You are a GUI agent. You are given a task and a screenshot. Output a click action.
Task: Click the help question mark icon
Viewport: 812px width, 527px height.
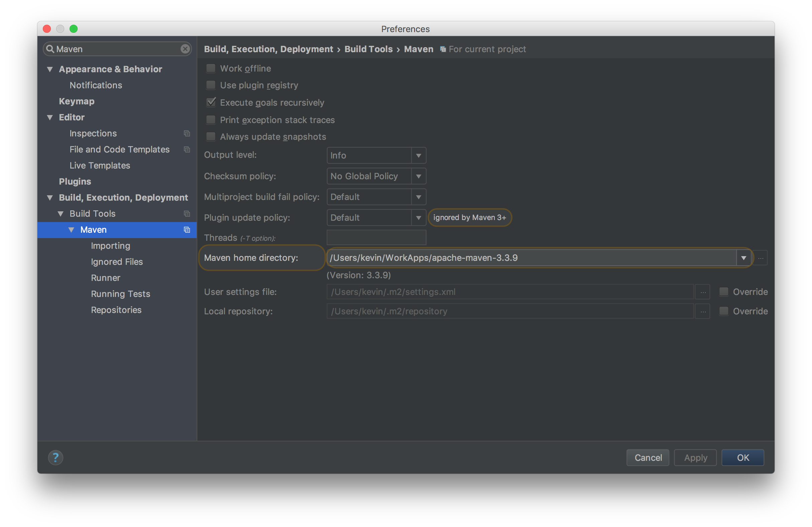(55, 457)
